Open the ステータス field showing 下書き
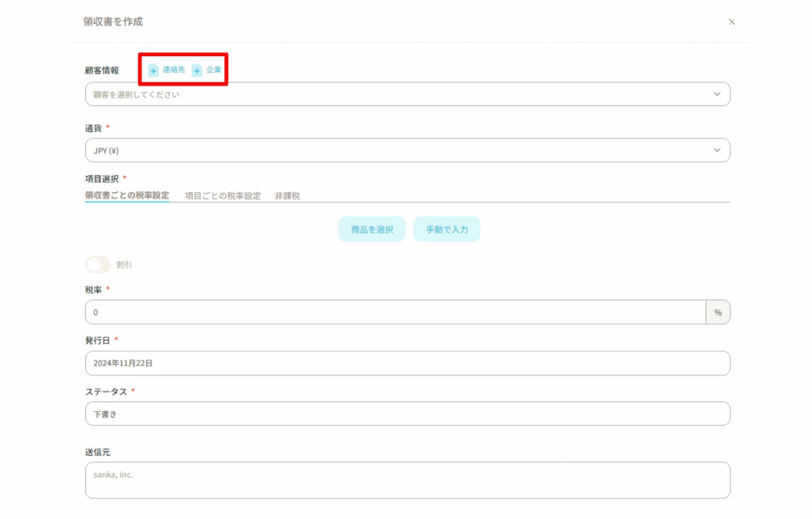Viewport: 812px width, 519px height. pyautogui.click(x=408, y=413)
